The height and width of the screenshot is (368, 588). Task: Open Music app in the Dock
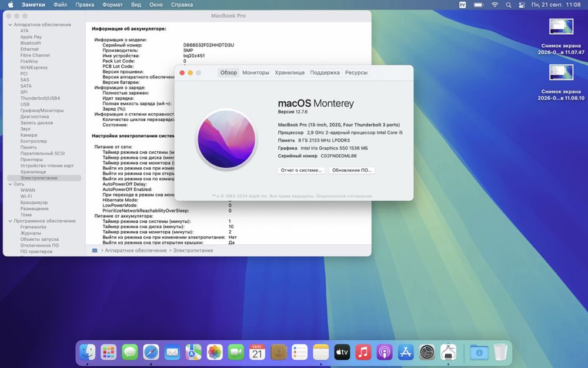coord(363,352)
